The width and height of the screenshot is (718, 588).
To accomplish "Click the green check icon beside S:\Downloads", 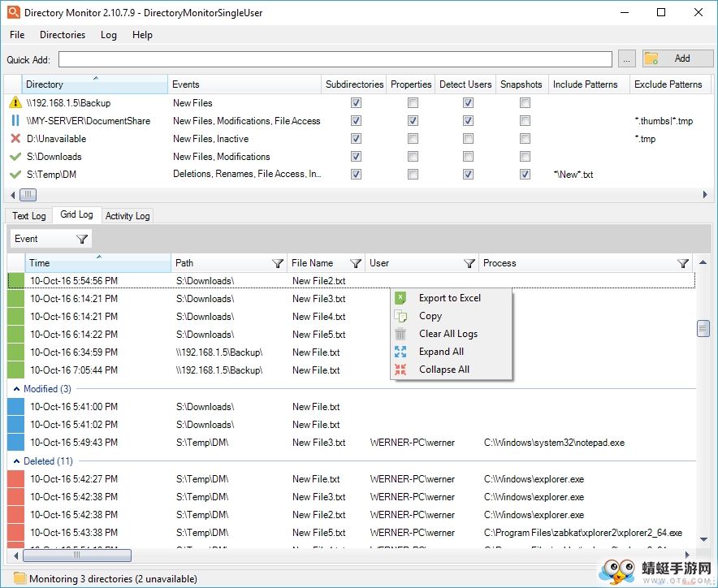I will pyautogui.click(x=15, y=157).
